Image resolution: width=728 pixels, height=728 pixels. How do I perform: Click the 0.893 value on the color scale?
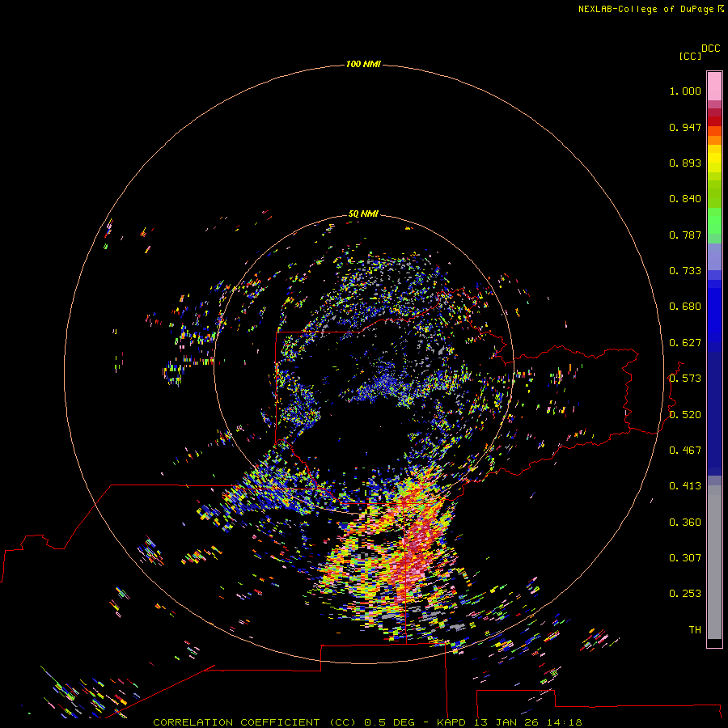685,163
